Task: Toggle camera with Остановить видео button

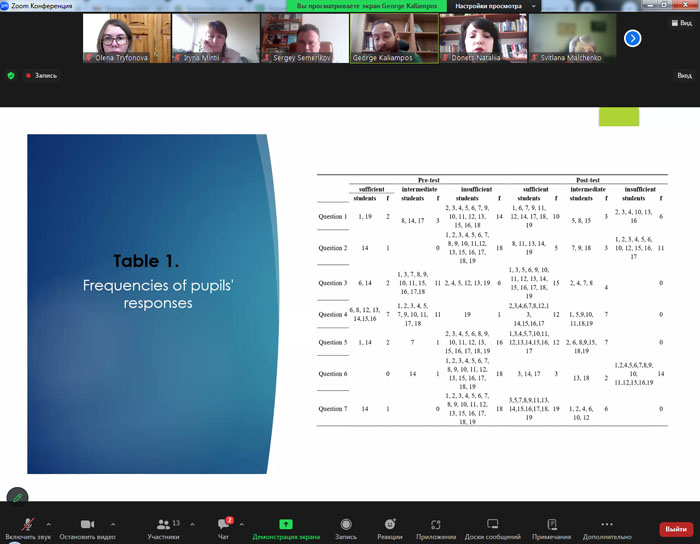Action: click(x=86, y=524)
